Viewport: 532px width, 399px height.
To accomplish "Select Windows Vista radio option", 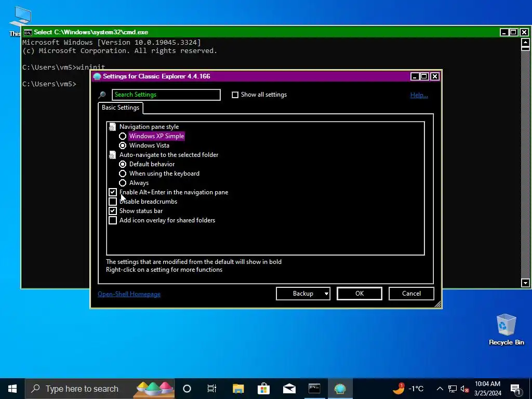I will (123, 145).
